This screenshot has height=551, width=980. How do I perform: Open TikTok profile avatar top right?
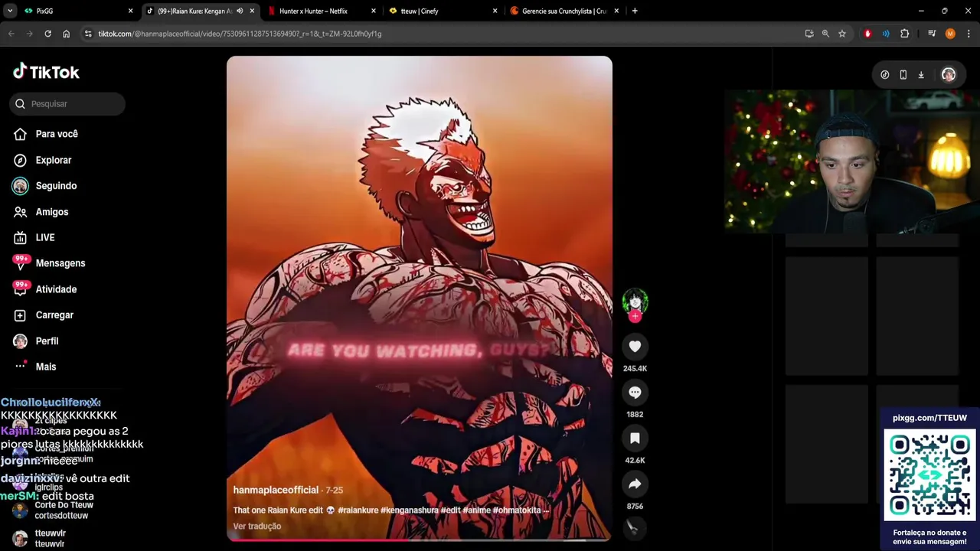(949, 74)
